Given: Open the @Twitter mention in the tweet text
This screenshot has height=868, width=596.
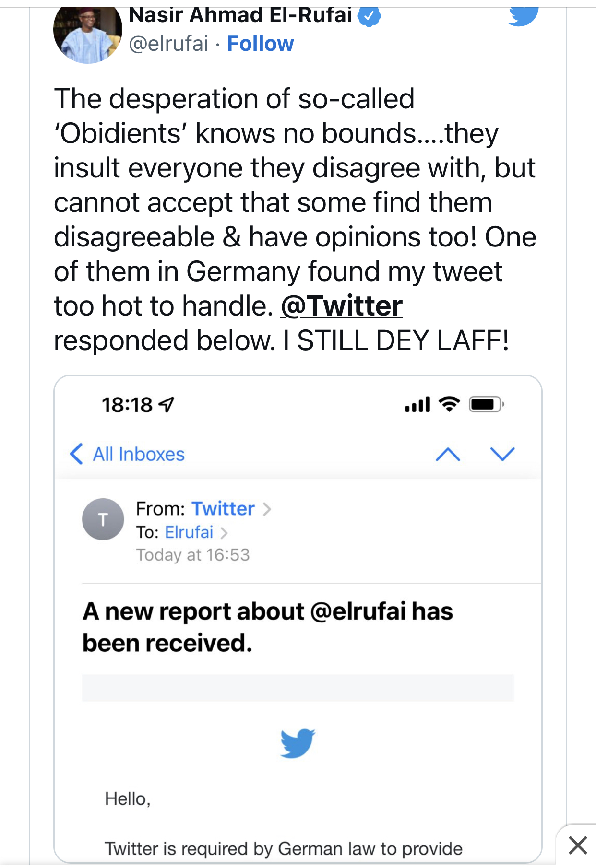Looking at the screenshot, I should point(342,306).
